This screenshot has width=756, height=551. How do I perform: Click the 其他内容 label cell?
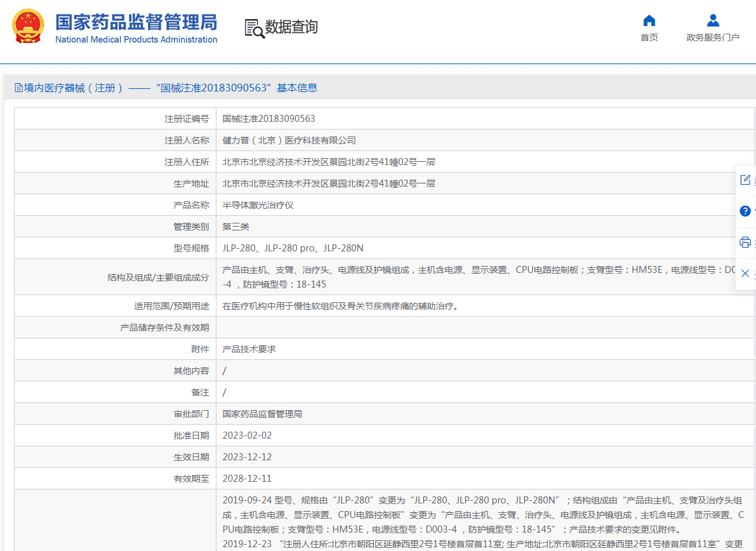[116, 371]
